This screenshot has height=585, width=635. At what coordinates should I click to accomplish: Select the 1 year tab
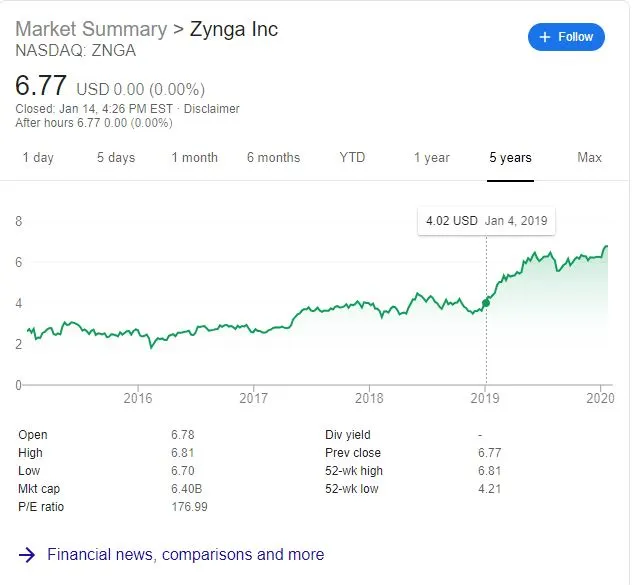(x=432, y=158)
